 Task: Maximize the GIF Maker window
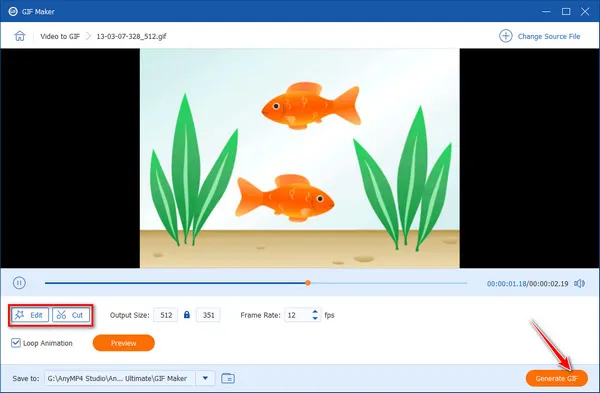(x=566, y=11)
